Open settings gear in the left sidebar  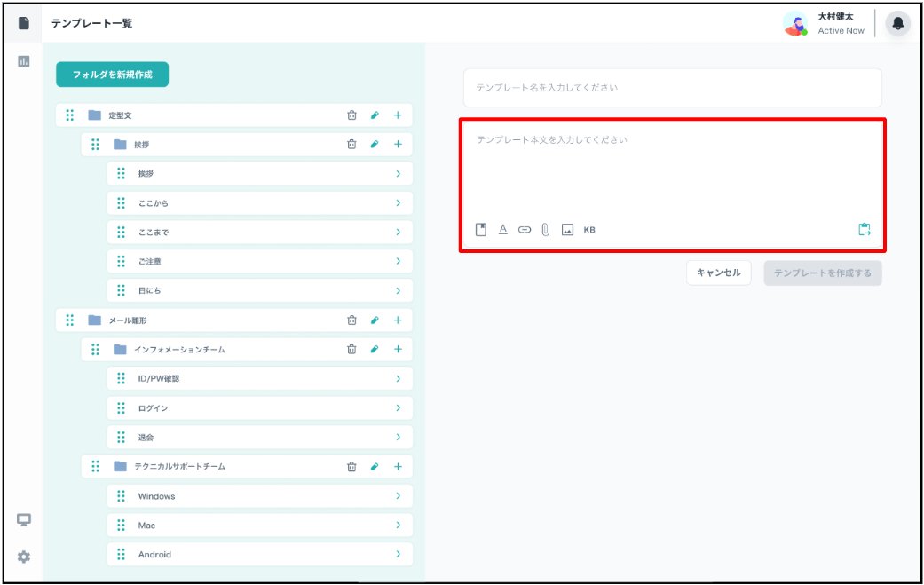pyautogui.click(x=24, y=557)
